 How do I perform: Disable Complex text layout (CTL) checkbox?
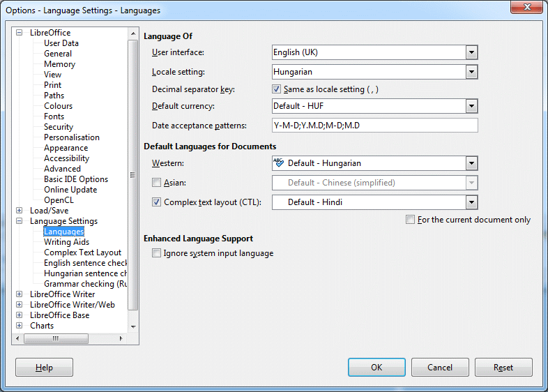point(157,202)
